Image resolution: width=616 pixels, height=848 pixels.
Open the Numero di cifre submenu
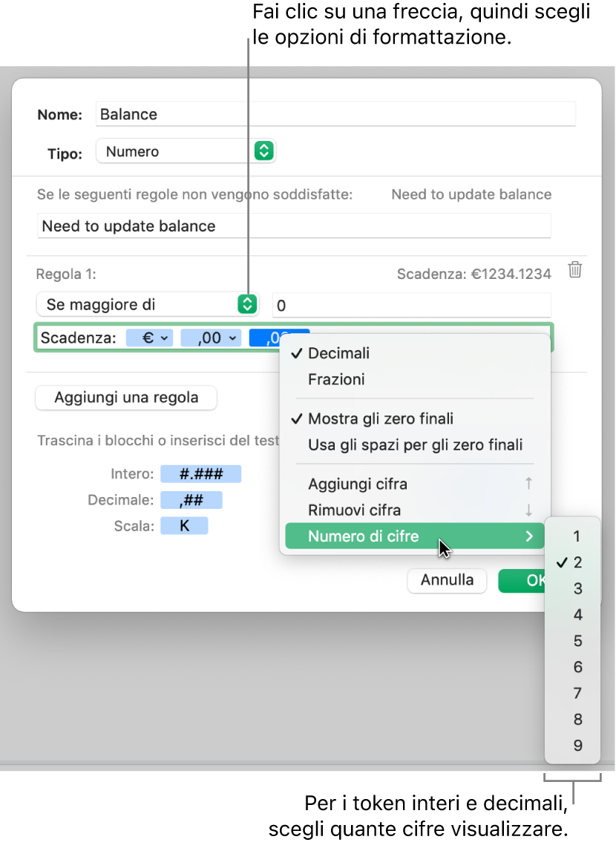pos(415,536)
